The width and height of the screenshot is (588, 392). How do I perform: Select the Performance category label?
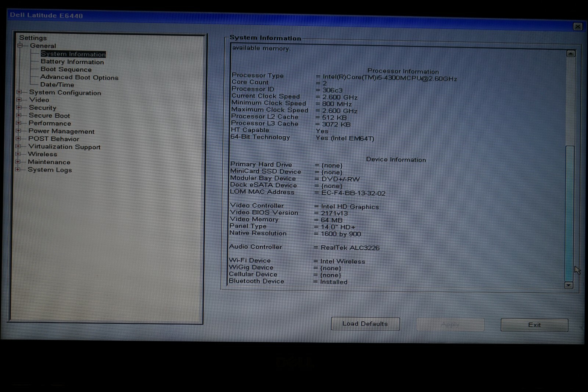pyautogui.click(x=50, y=123)
